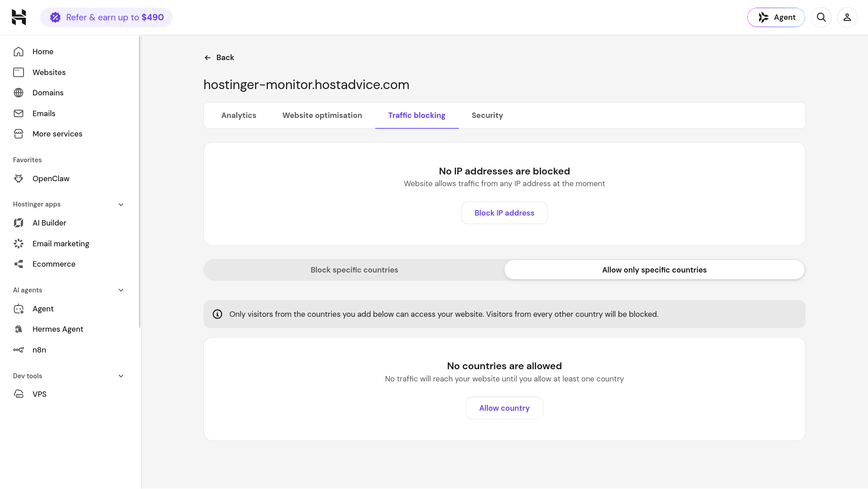Click the Back arrow icon
Viewport: 868px width, 489px height.
coord(208,57)
